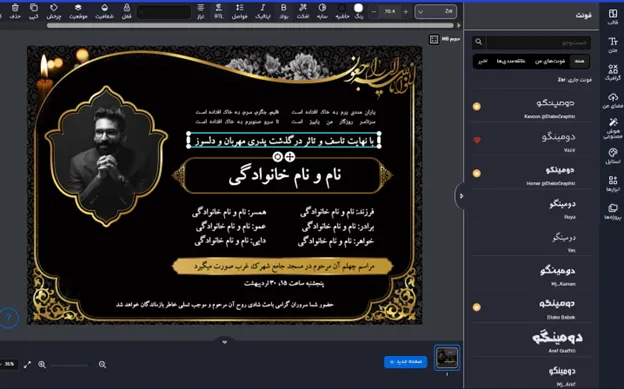Open the فواصل spacing settings
This screenshot has width=624, height=389.
tap(240, 11)
